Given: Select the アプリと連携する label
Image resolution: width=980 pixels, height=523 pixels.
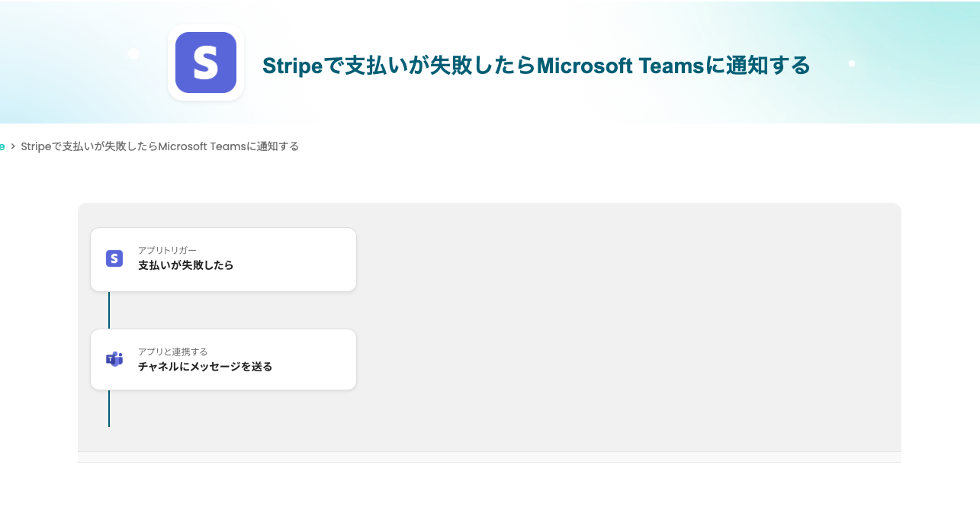Looking at the screenshot, I should point(172,351).
